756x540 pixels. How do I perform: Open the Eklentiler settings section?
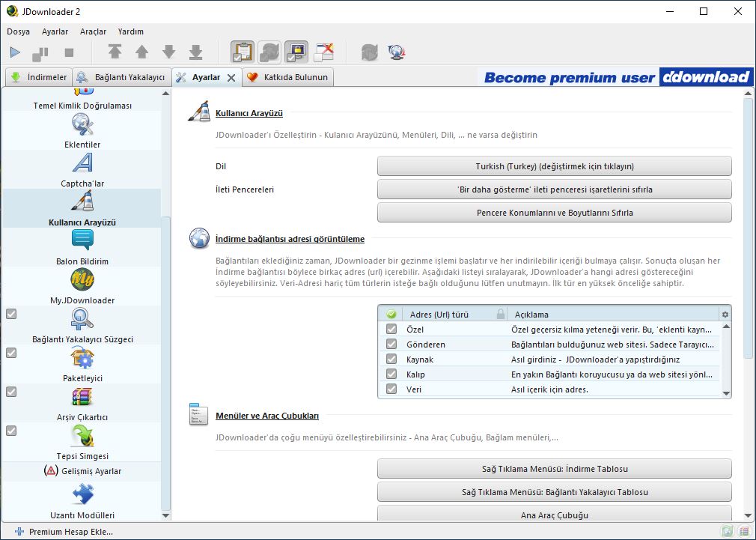[82, 130]
